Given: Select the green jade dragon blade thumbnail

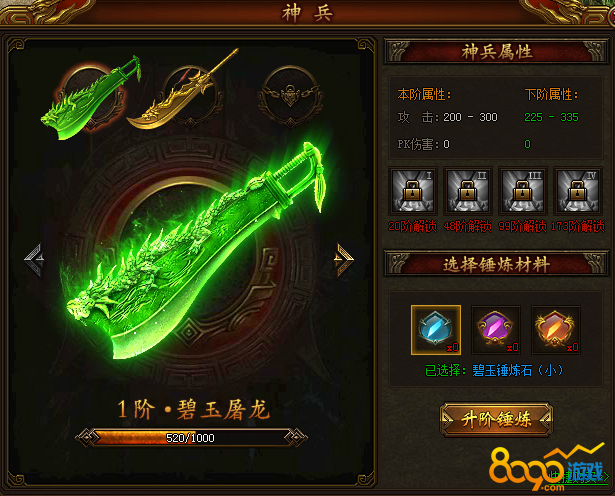Looking at the screenshot, I should pyautogui.click(x=91, y=98).
